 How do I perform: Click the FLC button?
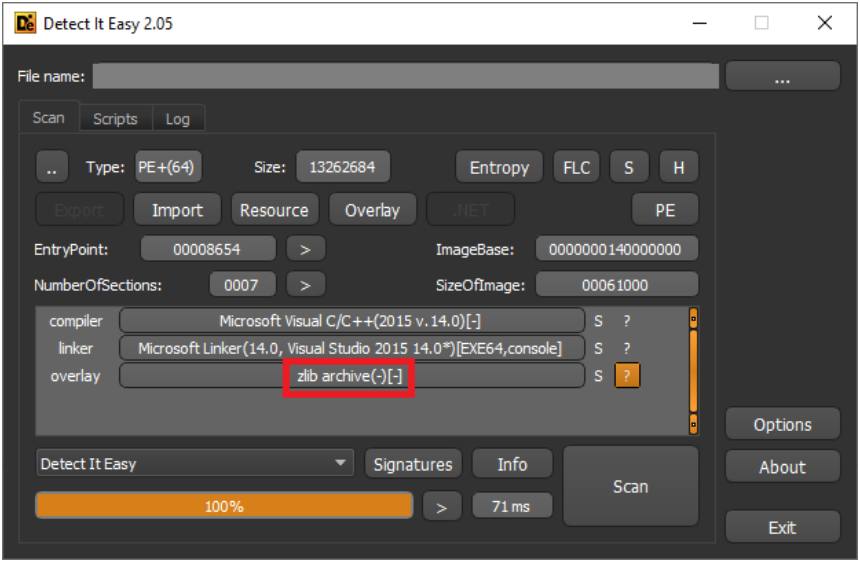[576, 167]
